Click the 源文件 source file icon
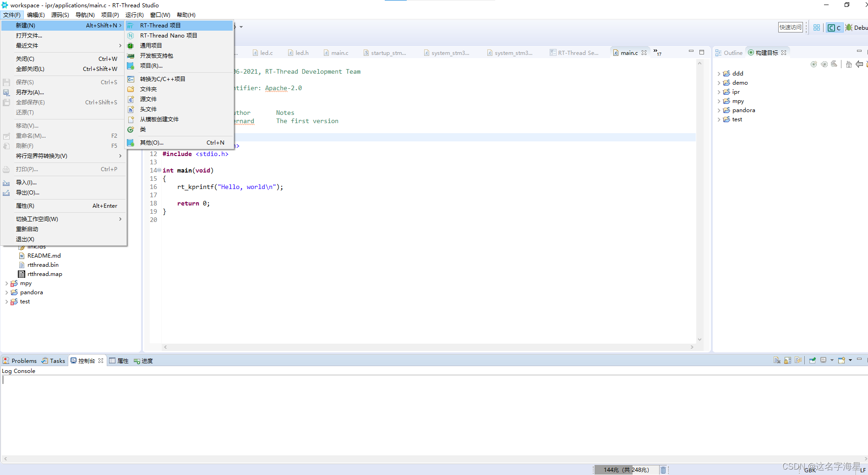 131,99
